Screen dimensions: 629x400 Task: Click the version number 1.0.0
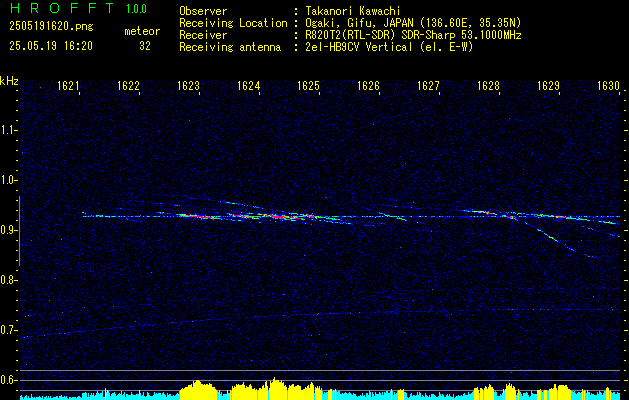click(136, 8)
